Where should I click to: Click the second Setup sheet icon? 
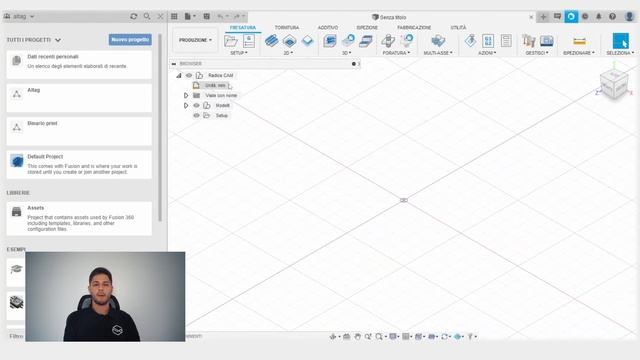249,41
